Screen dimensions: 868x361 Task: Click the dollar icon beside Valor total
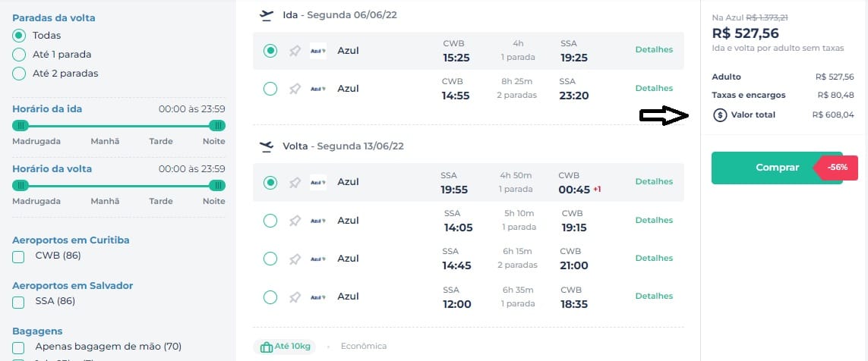coord(720,115)
